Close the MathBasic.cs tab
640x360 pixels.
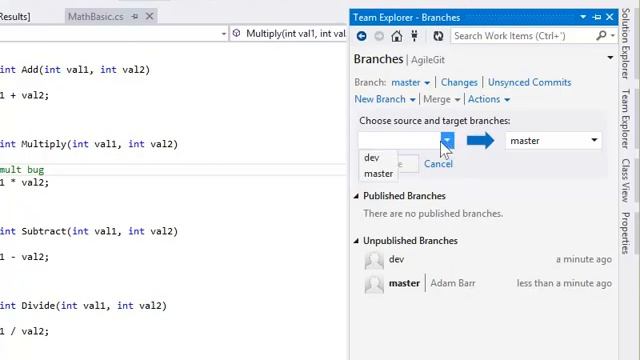coord(149,16)
